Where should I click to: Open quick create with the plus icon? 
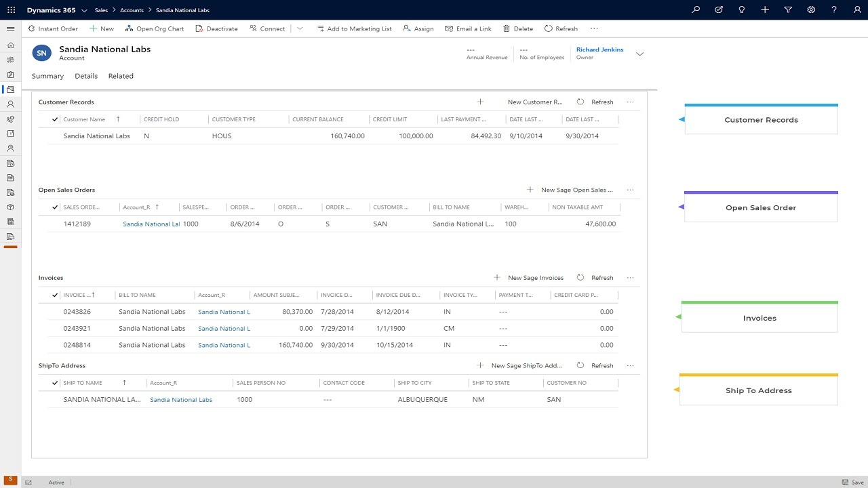coord(765,9)
